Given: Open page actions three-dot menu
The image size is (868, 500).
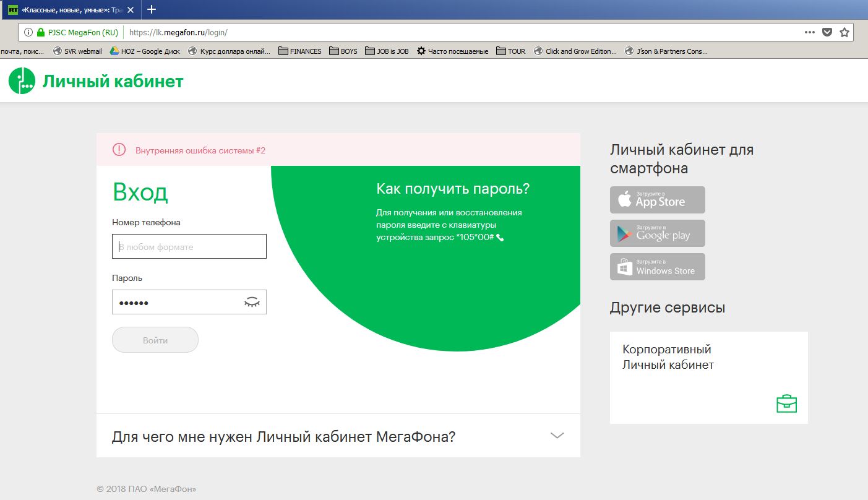Looking at the screenshot, I should tap(810, 32).
